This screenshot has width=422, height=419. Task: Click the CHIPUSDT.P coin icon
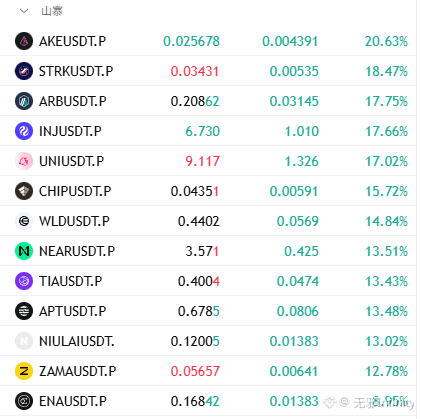[x=24, y=191]
